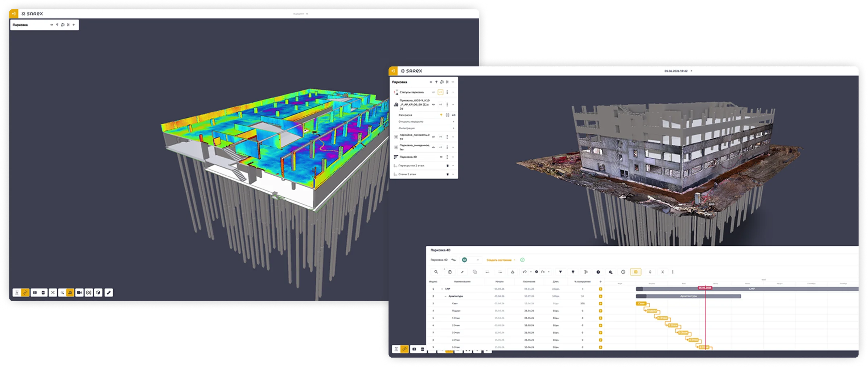Image resolution: width=868 pixels, height=367 pixels.
Task: Click the Наименование column header
Action: click(x=462, y=281)
